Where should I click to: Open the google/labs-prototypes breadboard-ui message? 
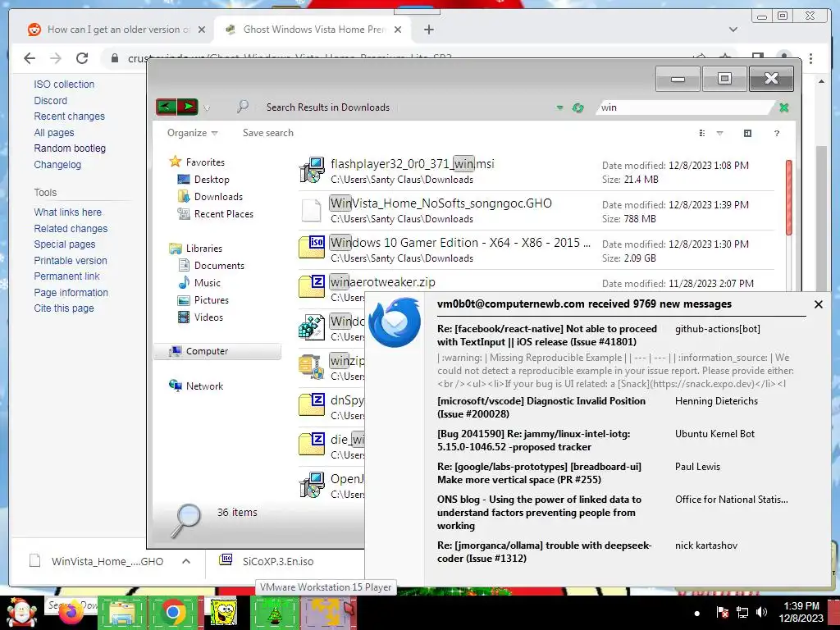click(539, 473)
